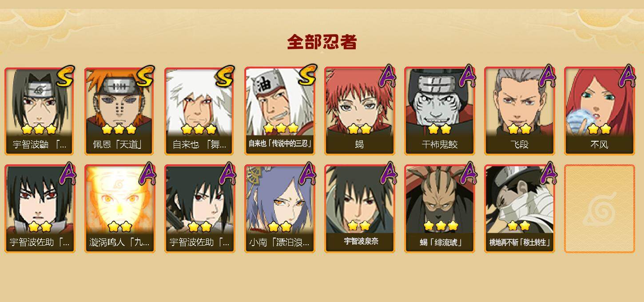Choose the 蝎 ninja card
This screenshot has width=644, height=302.
tap(359, 111)
